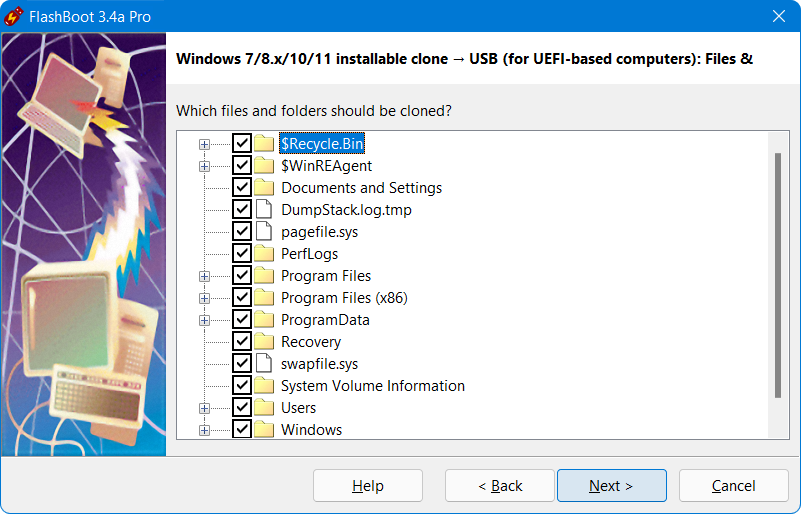Uncheck the Documents and Settings checkbox
This screenshot has width=801, height=514.
(242, 187)
